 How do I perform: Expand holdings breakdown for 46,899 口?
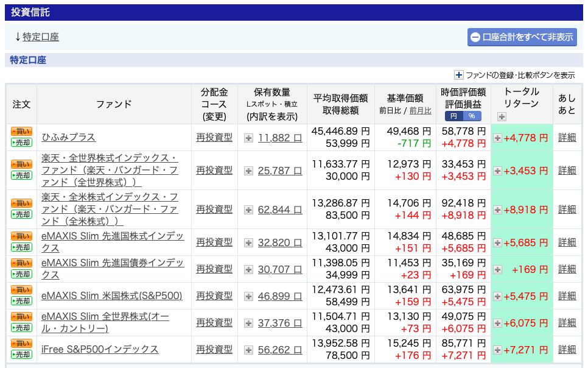click(248, 297)
